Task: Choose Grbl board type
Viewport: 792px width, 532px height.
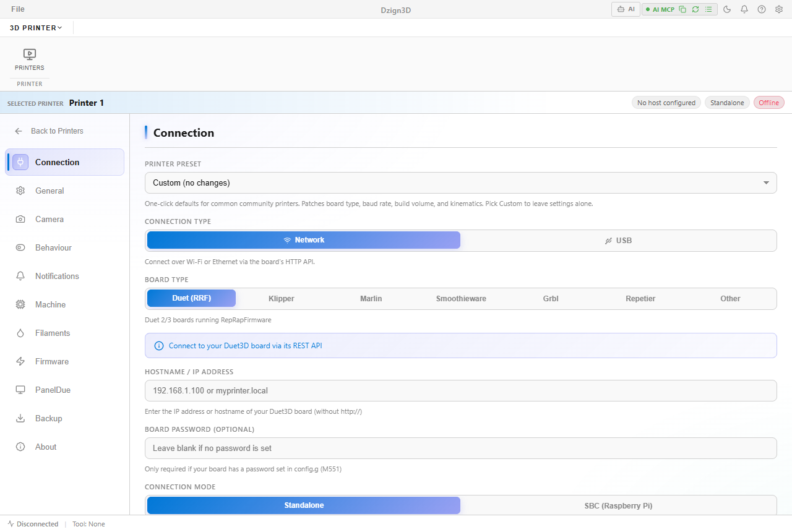Action: click(551, 298)
